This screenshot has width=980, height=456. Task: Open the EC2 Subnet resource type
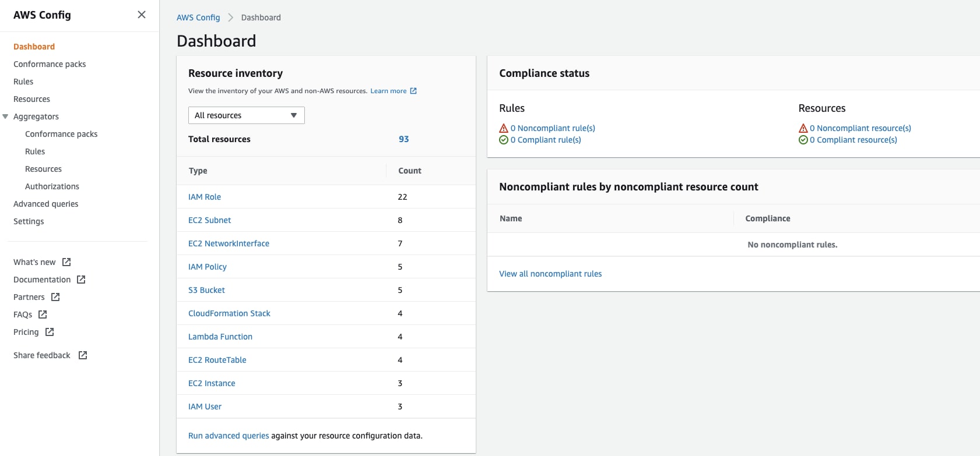[209, 220]
